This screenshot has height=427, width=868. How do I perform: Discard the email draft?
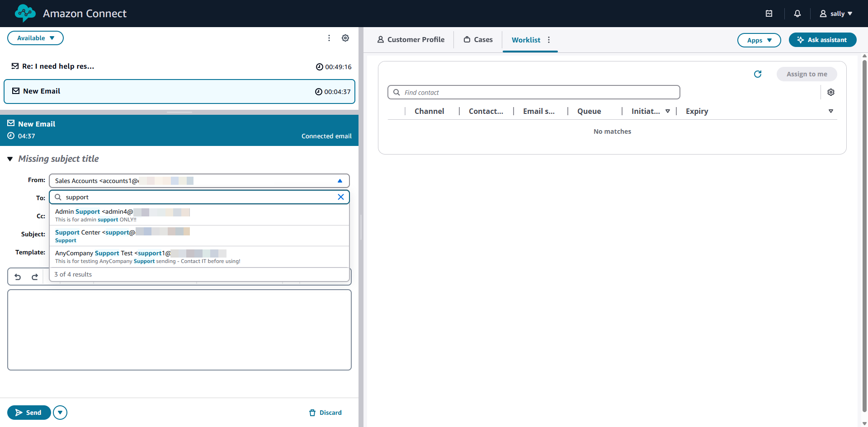click(325, 412)
